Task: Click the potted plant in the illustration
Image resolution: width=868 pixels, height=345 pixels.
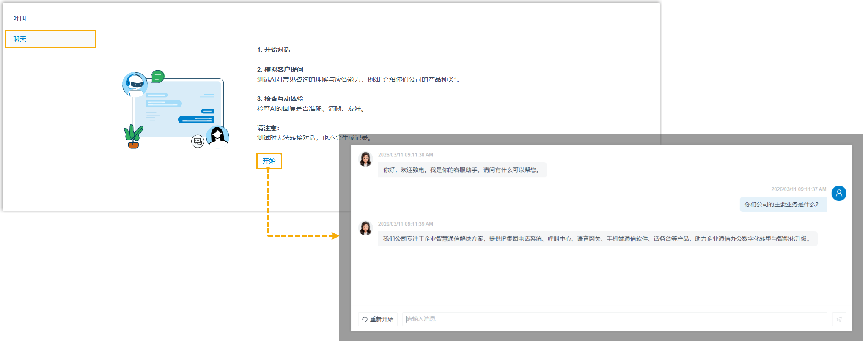Action: pyautogui.click(x=133, y=136)
